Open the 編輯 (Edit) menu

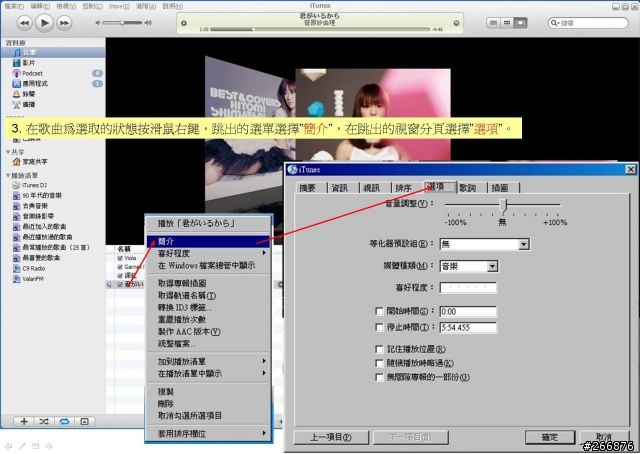coord(40,6)
